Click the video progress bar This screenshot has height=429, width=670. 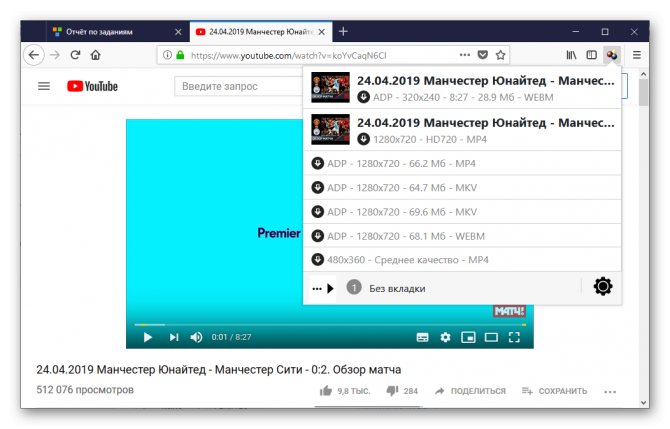[x=330, y=324]
